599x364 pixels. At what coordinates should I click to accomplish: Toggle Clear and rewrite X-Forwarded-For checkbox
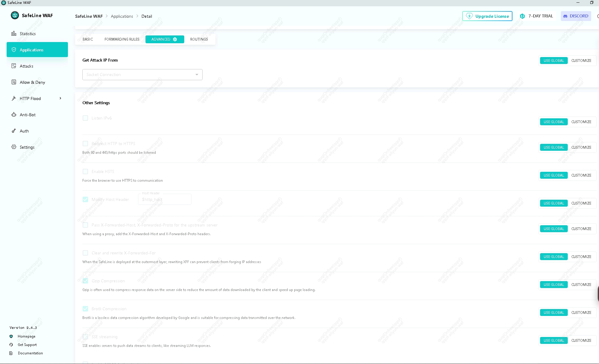coord(85,253)
